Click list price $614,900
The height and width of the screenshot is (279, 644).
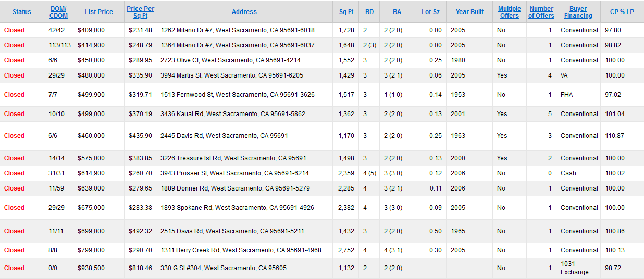point(91,173)
